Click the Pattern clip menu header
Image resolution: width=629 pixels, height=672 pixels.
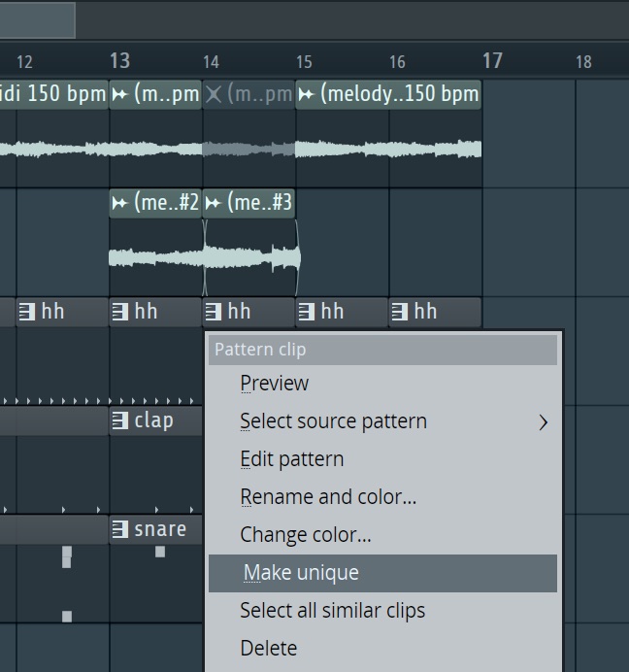(x=382, y=350)
